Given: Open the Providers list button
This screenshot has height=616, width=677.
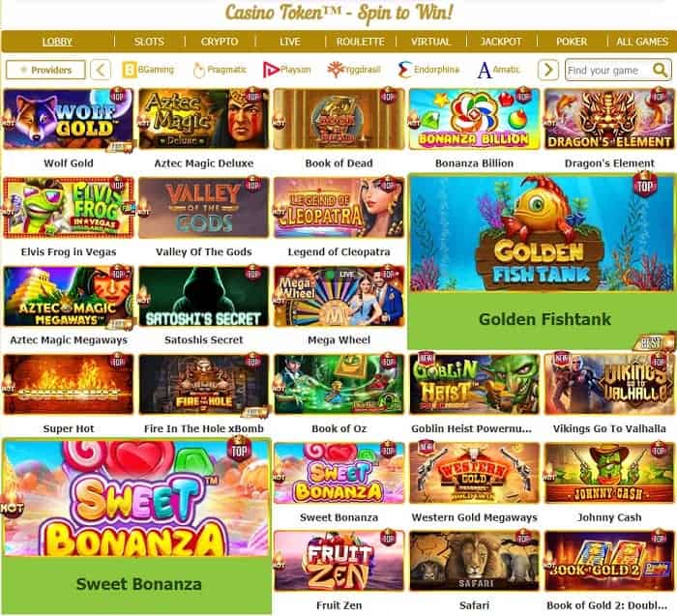Looking at the screenshot, I should 45,70.
